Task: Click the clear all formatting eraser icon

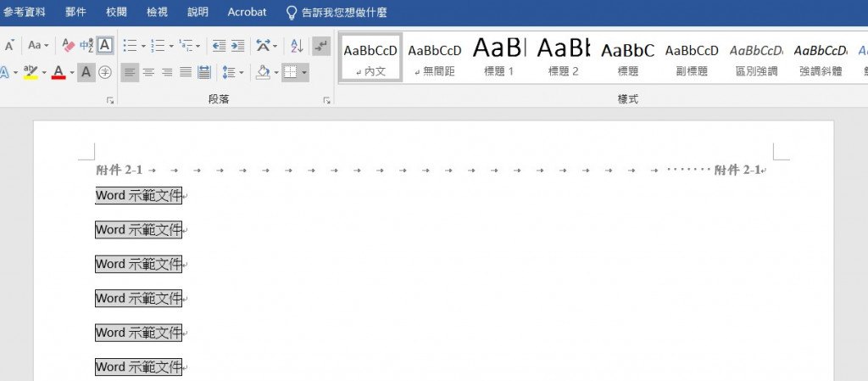Action: click(69, 46)
